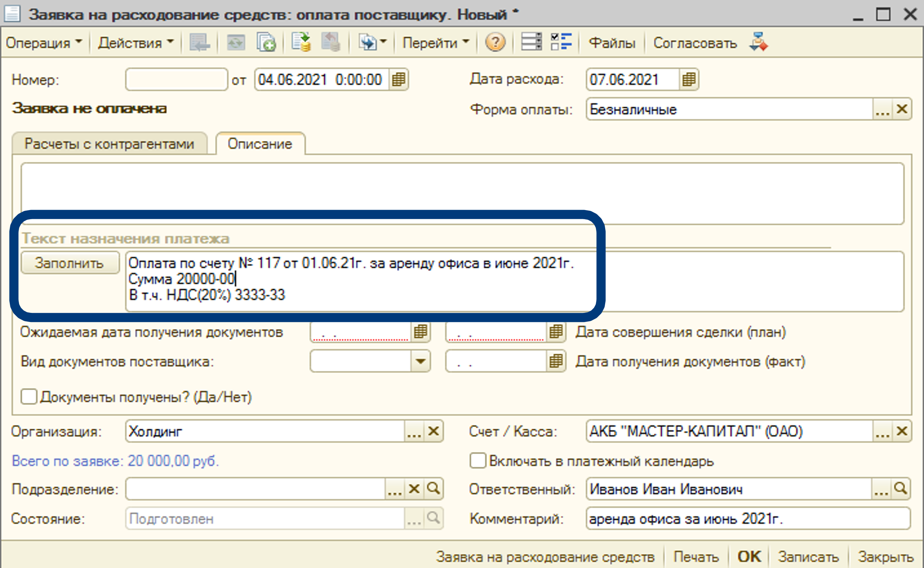Click the payment purpose text field
This screenshot has height=568, width=924.
click(514, 281)
